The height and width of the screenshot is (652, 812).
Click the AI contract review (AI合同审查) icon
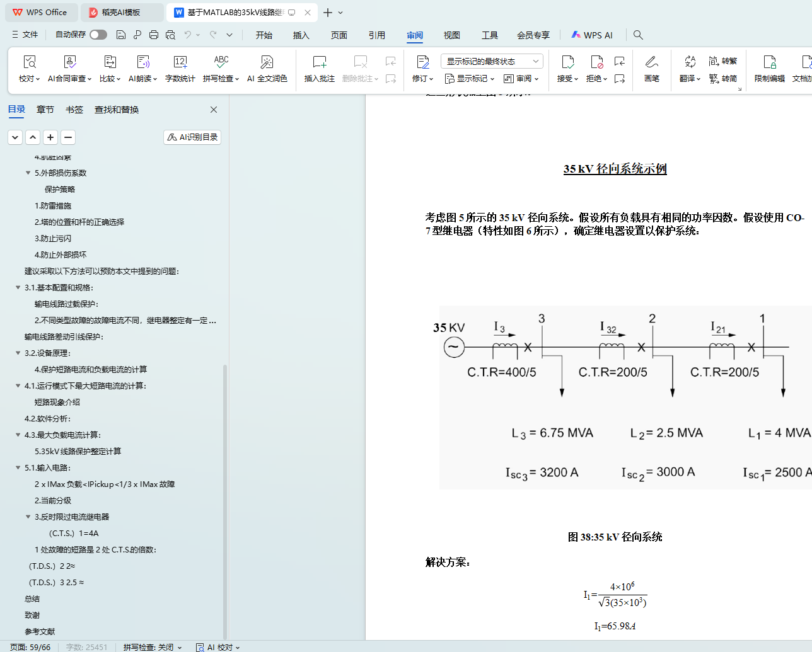click(x=69, y=62)
